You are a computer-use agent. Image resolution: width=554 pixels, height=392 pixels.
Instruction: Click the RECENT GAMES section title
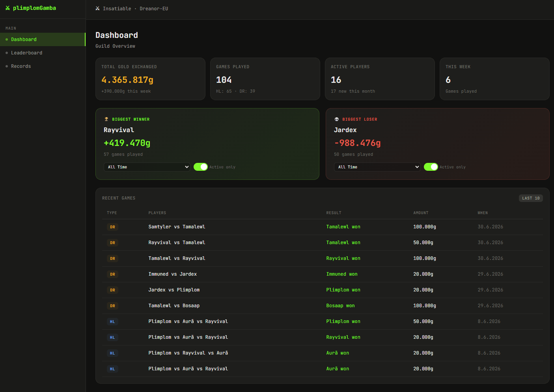point(119,198)
